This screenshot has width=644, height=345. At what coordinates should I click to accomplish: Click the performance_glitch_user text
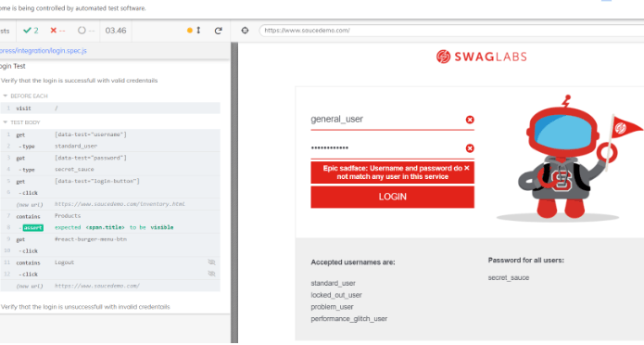[x=349, y=319]
